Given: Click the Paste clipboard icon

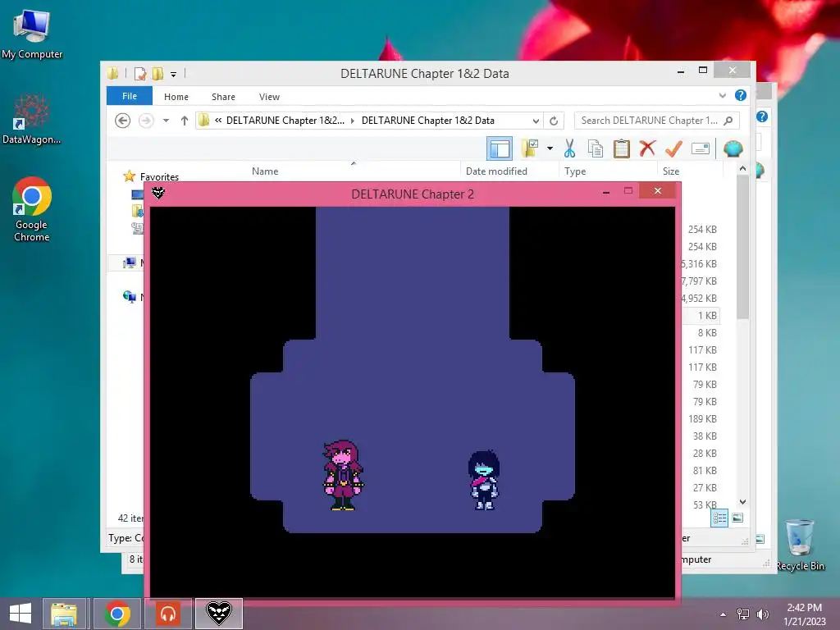Looking at the screenshot, I should [x=622, y=148].
